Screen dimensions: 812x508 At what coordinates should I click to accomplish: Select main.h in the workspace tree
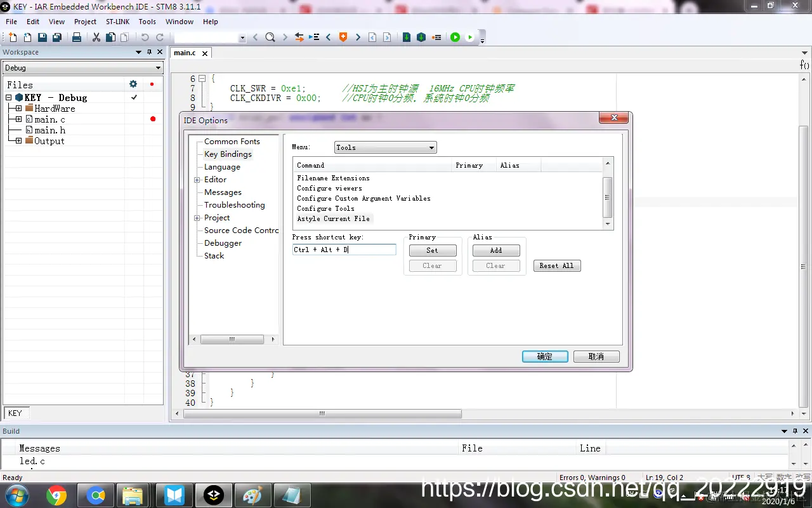coord(49,130)
